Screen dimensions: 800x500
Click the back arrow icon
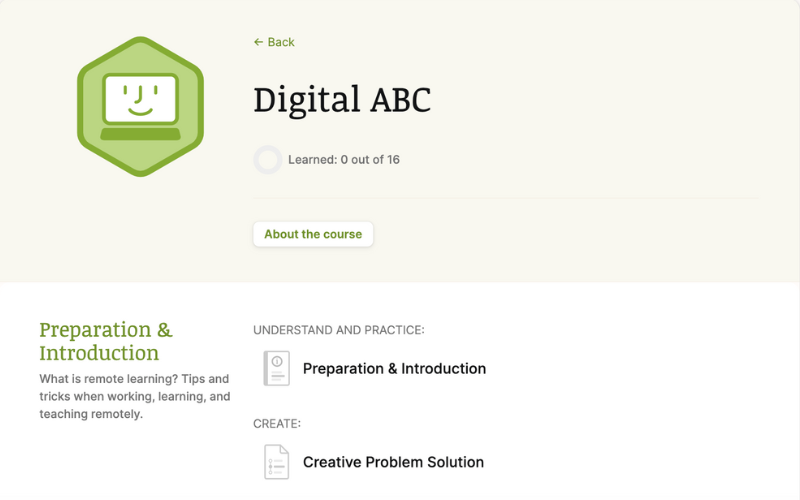[x=258, y=42]
